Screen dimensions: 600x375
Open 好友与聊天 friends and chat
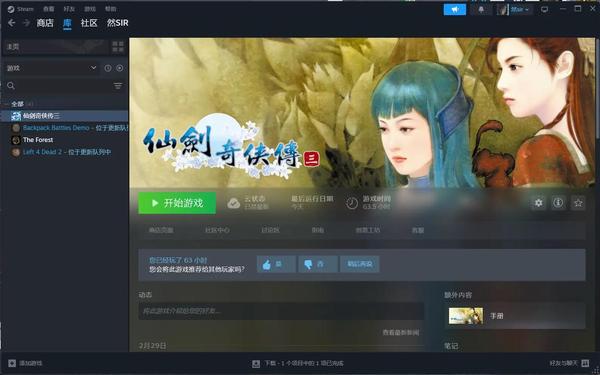(569, 363)
